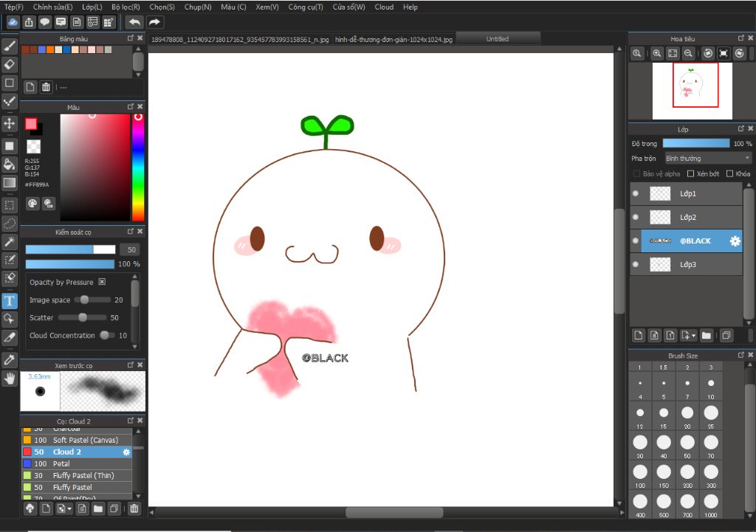Select the Petal brush
This screenshot has width=756, height=532.
(x=77, y=464)
